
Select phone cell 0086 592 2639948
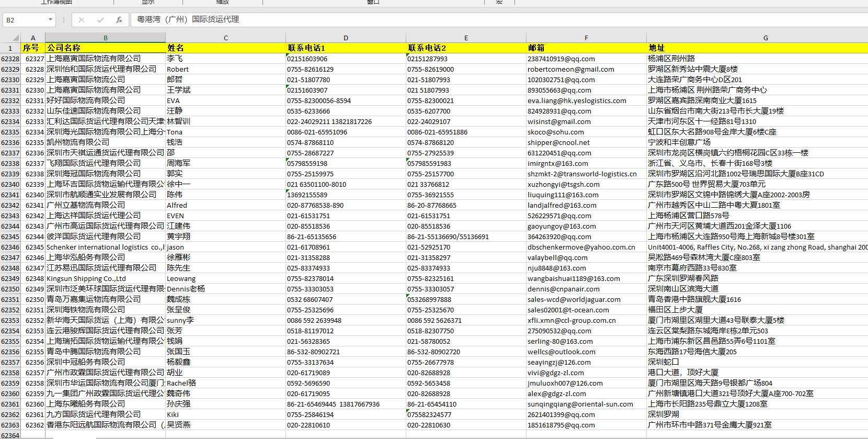(346, 320)
